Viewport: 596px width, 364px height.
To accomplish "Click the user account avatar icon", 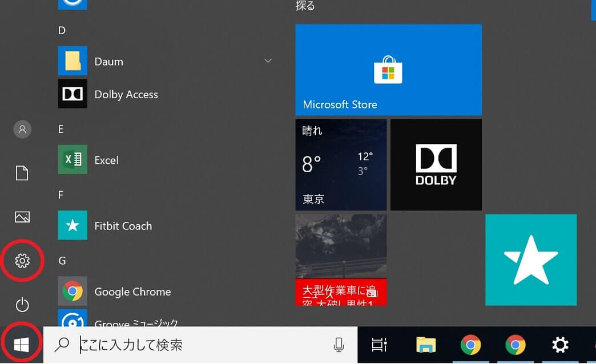I will click(22, 129).
